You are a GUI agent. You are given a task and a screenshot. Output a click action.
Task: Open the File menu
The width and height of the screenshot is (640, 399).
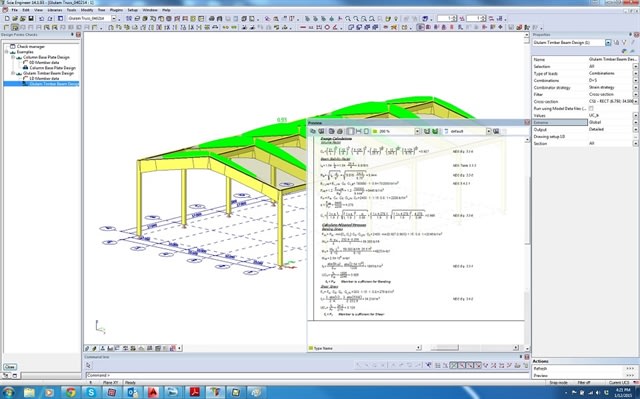(14, 10)
